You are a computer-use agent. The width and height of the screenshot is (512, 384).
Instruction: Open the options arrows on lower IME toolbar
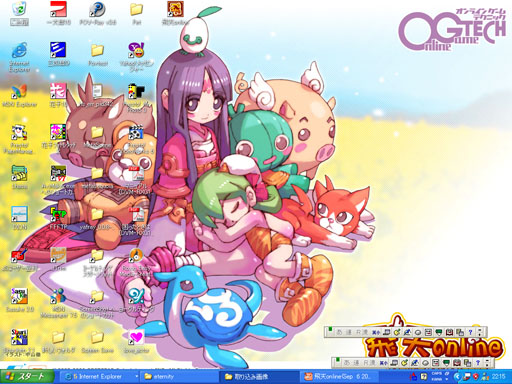(488, 362)
